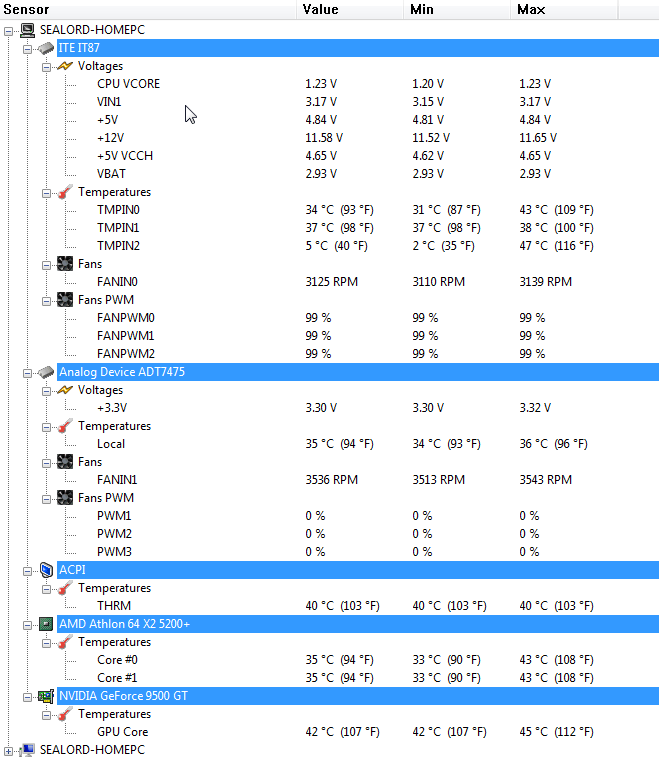Click the fan icon beside Fans under ITE IT87
Viewport: 659px width, 779px height.
coord(65,264)
